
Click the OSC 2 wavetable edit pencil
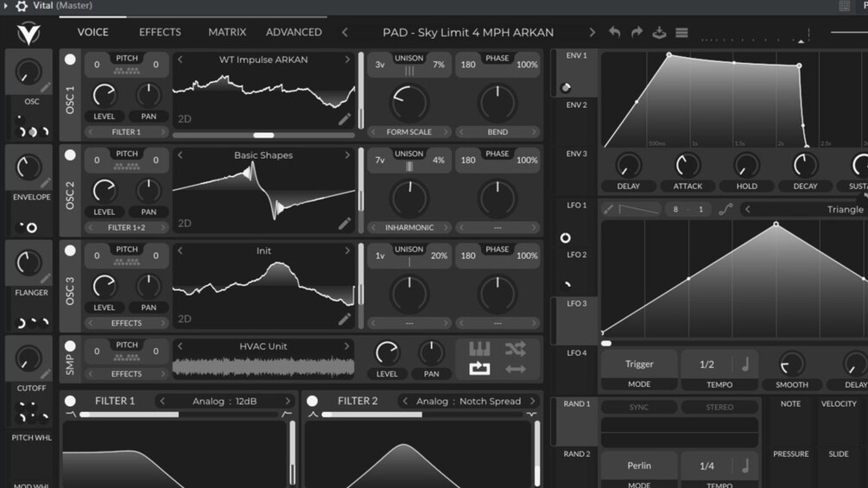click(345, 223)
